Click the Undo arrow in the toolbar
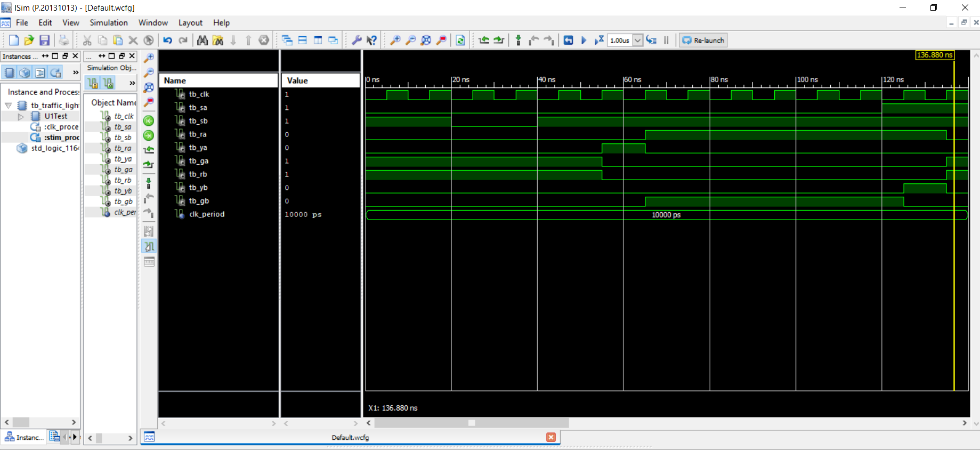The height and width of the screenshot is (450, 980). [x=167, y=40]
